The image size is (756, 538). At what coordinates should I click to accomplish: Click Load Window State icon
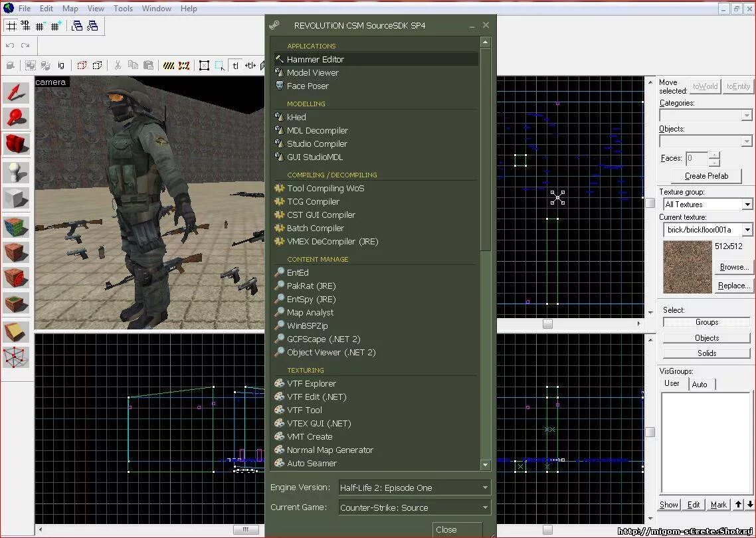tap(77, 26)
